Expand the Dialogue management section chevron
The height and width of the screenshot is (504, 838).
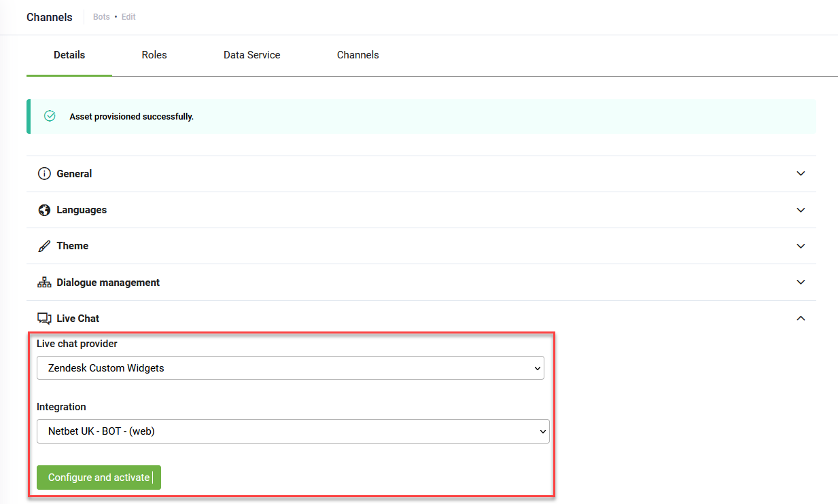[801, 282]
